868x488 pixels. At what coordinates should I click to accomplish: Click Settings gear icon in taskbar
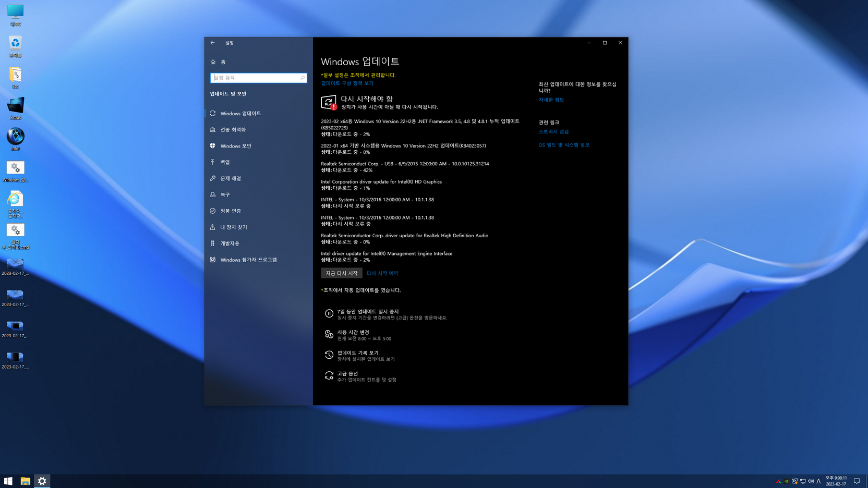[x=42, y=481]
